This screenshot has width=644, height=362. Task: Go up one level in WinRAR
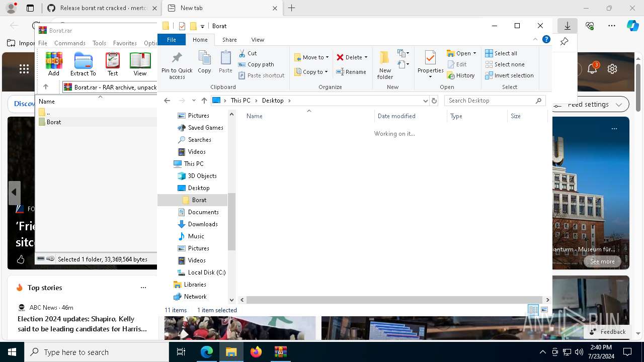pos(46,87)
